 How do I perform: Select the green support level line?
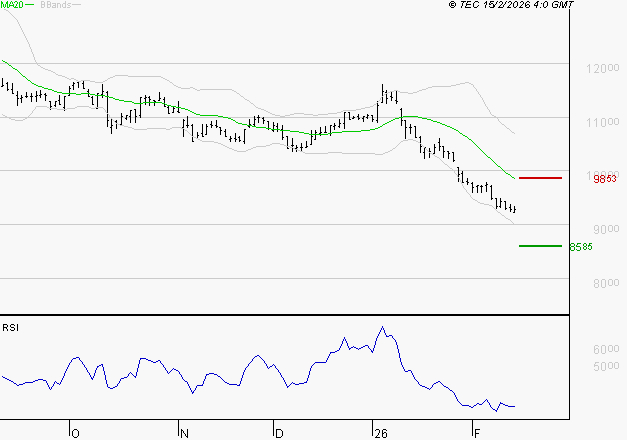540,246
